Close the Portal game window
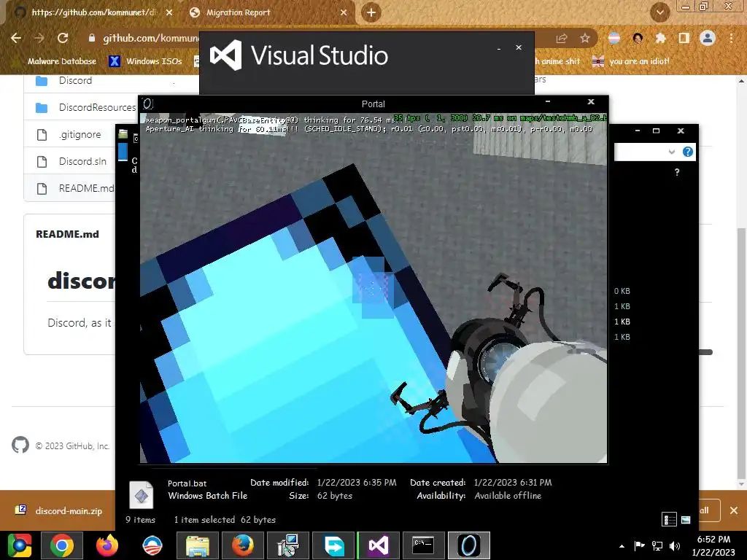This screenshot has height=560, width=747. 591,101
